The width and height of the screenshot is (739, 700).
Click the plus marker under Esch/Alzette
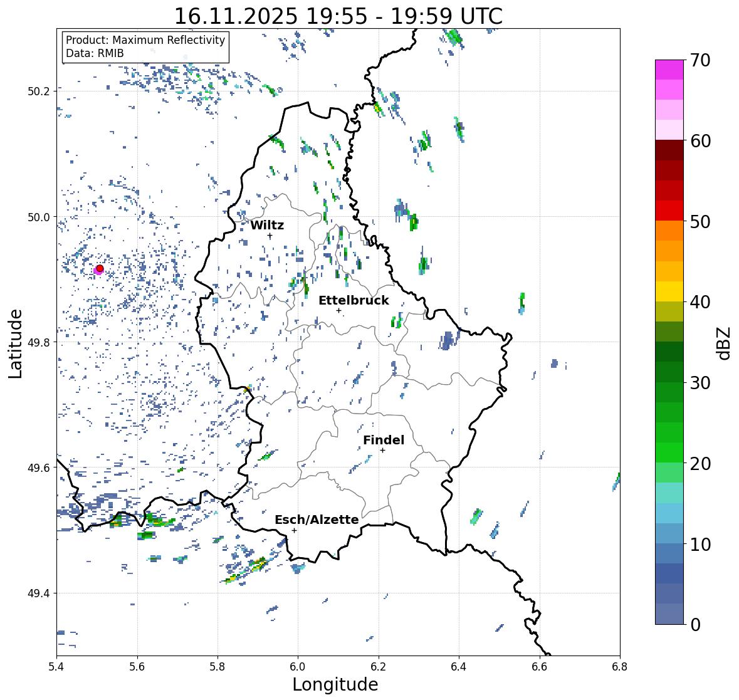(294, 530)
